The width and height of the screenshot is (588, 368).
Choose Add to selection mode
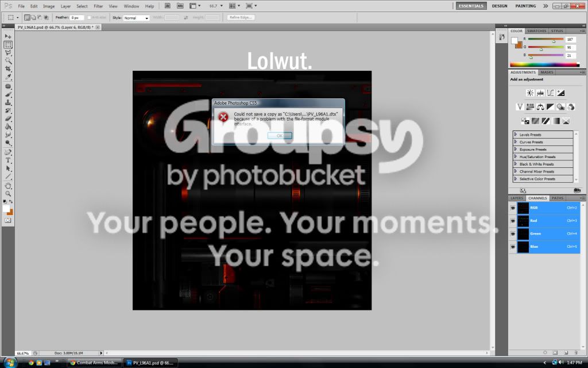point(33,17)
